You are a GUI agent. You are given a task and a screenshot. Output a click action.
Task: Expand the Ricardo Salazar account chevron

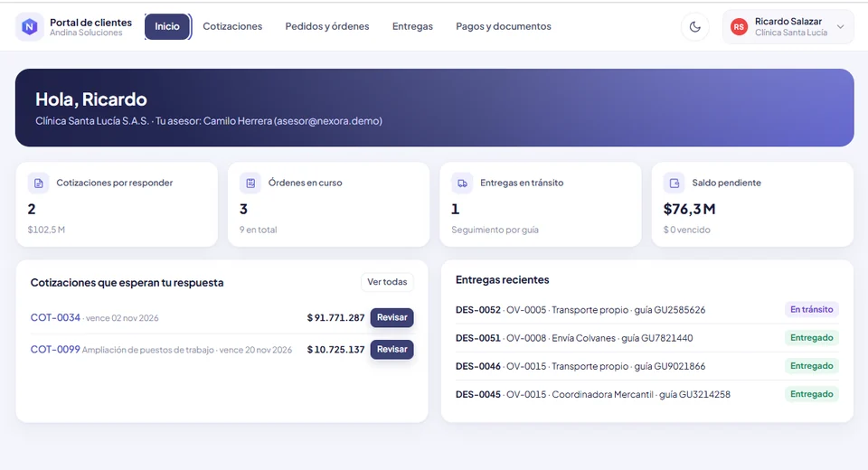(x=840, y=26)
